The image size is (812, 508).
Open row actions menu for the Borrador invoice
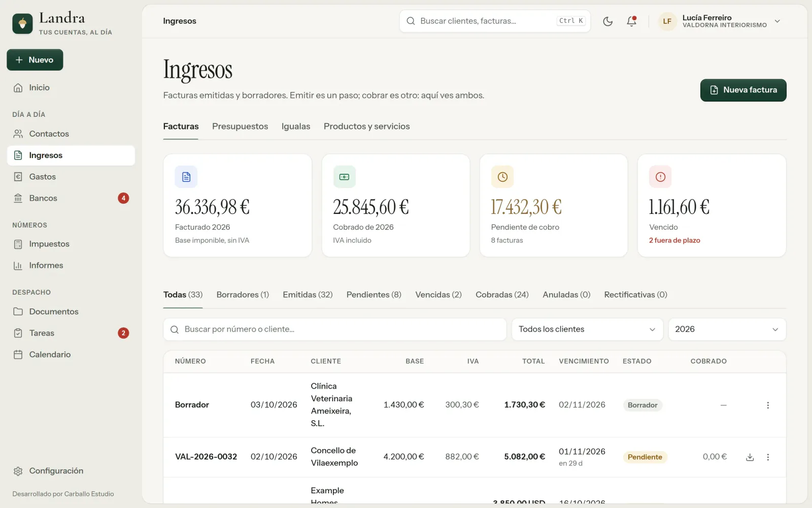[x=768, y=405]
